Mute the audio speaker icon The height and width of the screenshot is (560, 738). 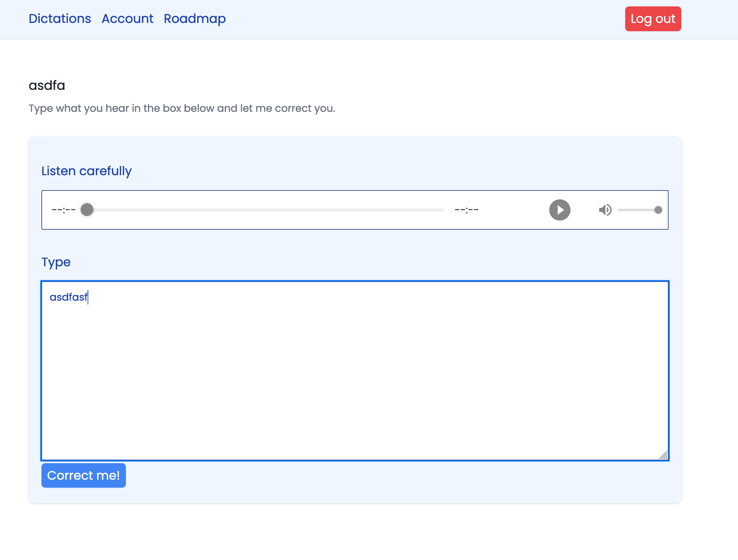605,210
